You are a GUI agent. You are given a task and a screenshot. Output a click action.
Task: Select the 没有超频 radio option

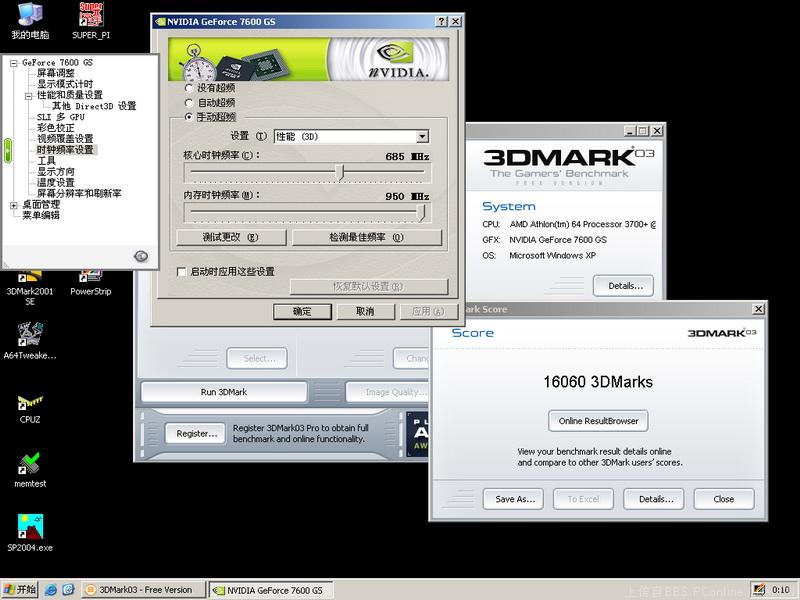(189, 88)
